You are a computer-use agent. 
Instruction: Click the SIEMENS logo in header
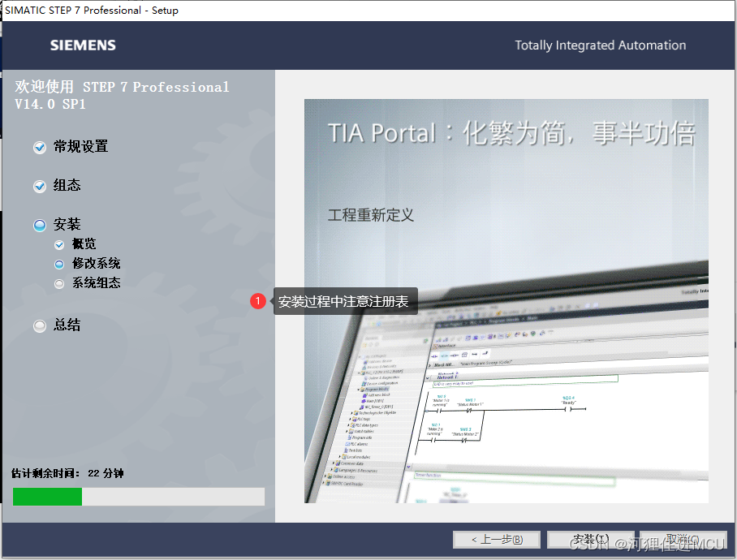tap(83, 45)
